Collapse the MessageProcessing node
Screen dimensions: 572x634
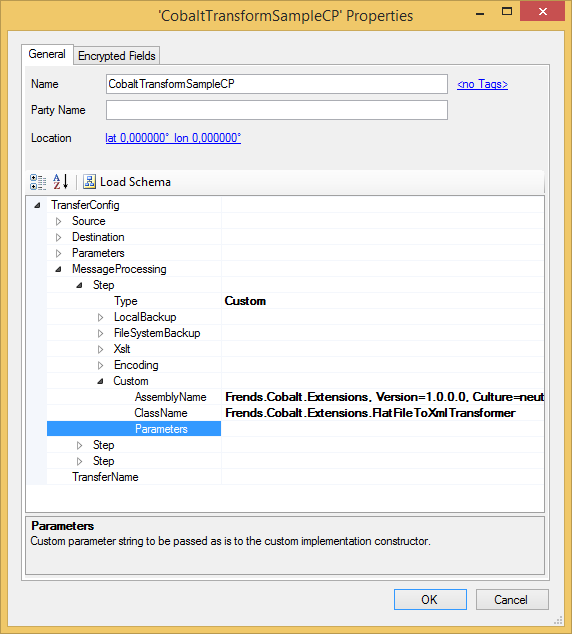pyautogui.click(x=58, y=269)
